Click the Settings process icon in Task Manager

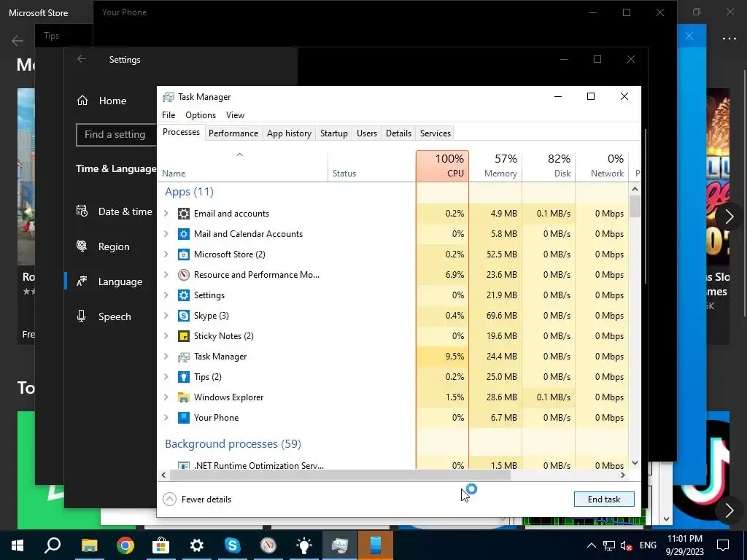(183, 295)
